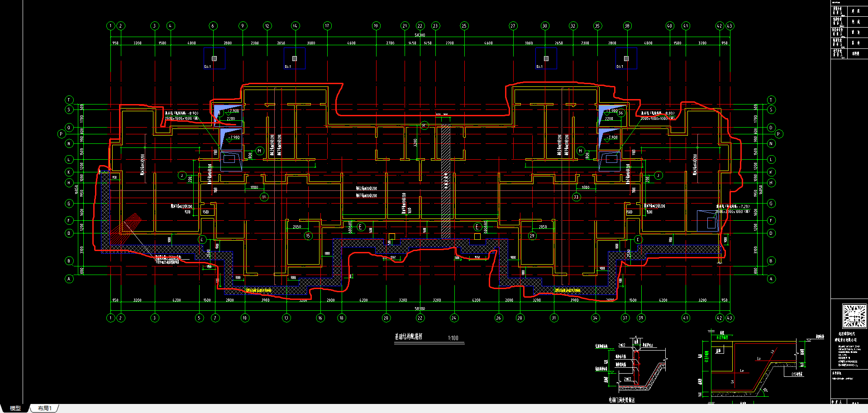Pick axis bubble 19 in the top row
The image size is (868, 413).
pyautogui.click(x=376, y=26)
